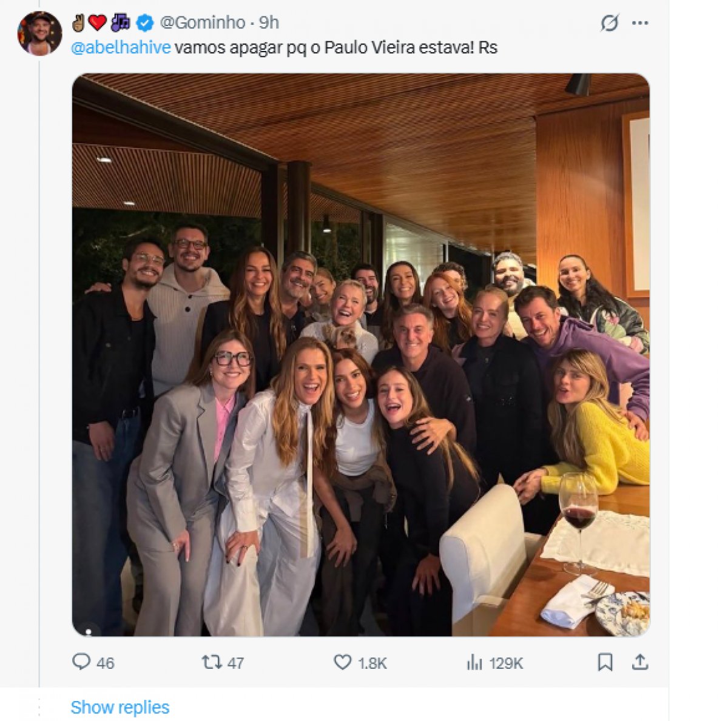Click the share upload arrow icon
728x721 pixels.
click(640, 662)
